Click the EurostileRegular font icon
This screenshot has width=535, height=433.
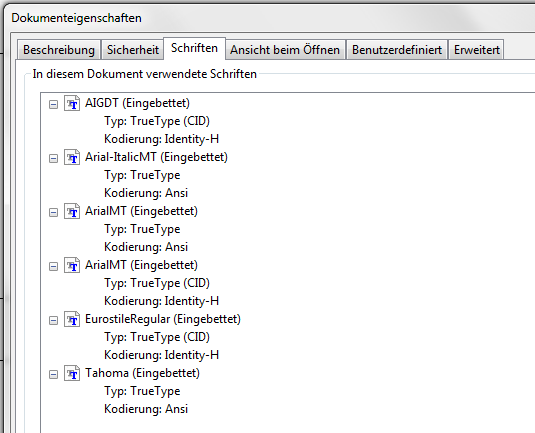point(72,319)
